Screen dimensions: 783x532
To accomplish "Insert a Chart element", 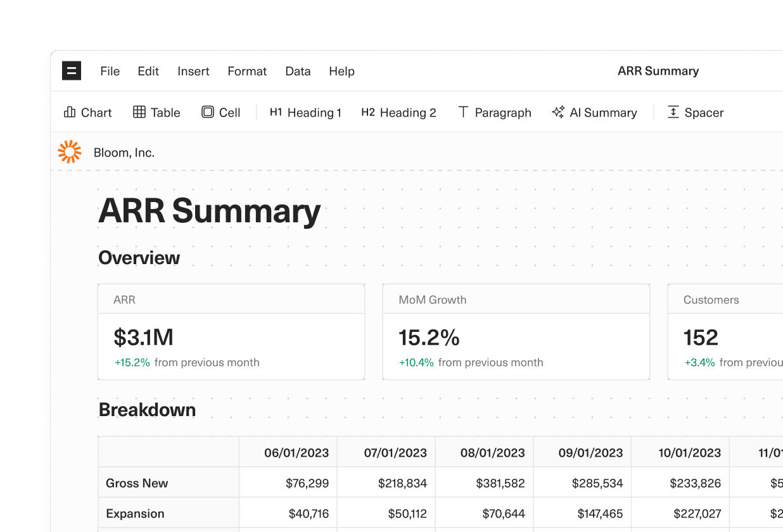I will [x=88, y=112].
